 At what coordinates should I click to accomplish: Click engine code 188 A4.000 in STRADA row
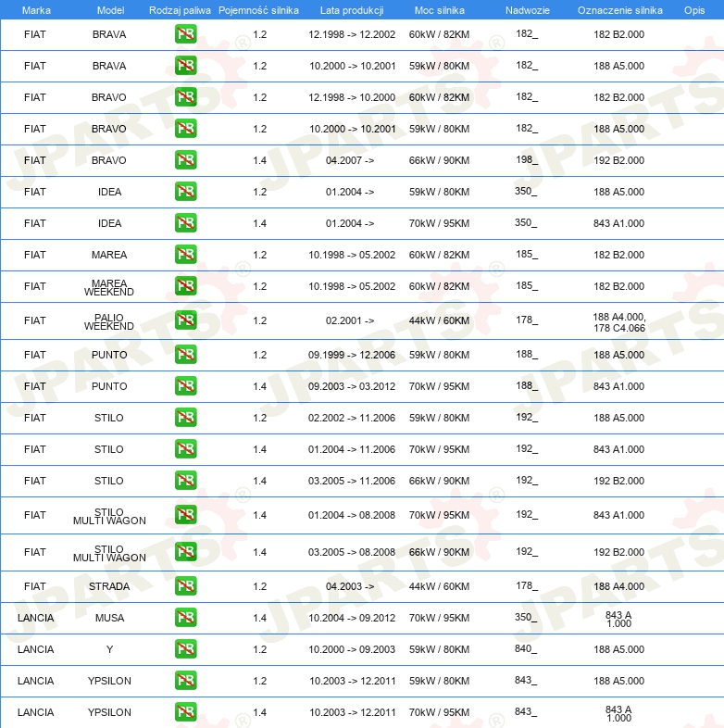coord(619,586)
